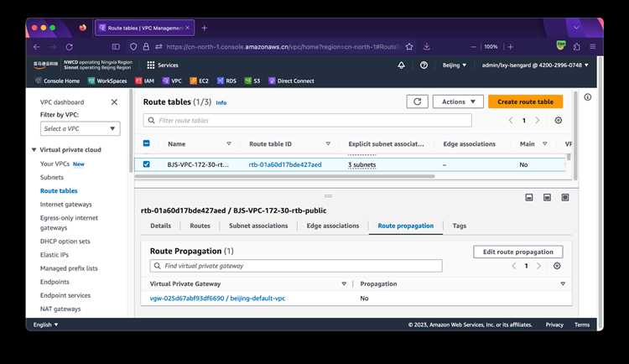Sort by the Propagation column arrow
Viewport: 629px width, 364px height.
563,283
